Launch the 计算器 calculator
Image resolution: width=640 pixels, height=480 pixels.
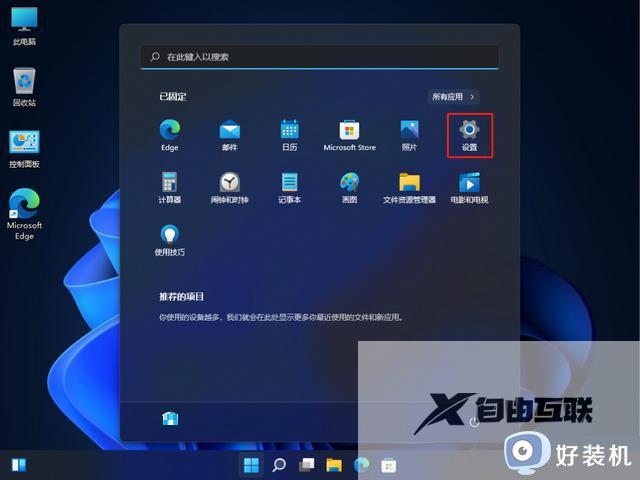coord(170,188)
